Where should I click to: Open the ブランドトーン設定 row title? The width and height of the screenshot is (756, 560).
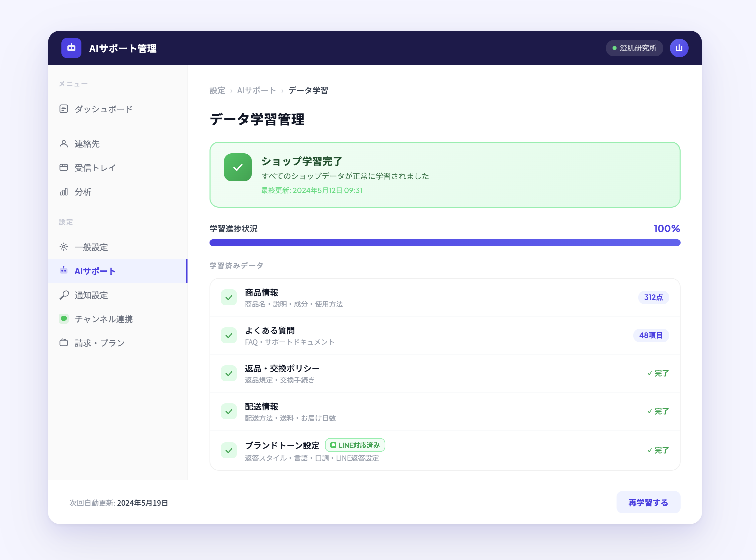282,445
